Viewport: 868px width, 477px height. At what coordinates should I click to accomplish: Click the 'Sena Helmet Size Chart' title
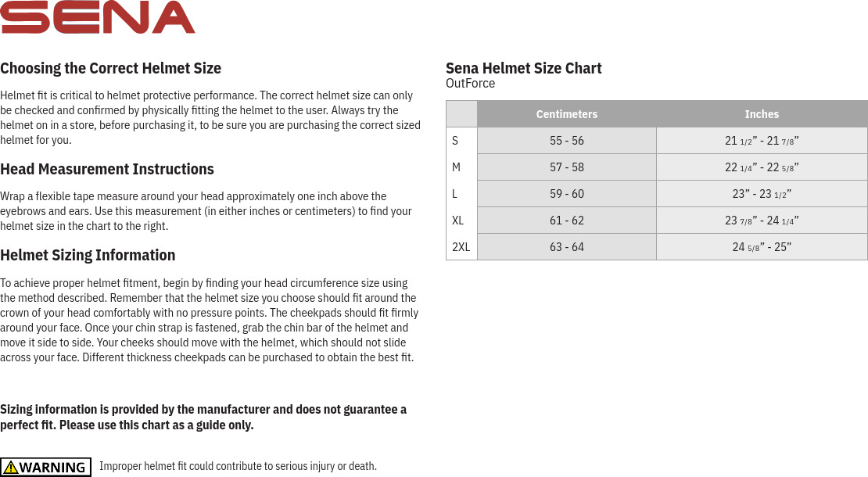523,68
